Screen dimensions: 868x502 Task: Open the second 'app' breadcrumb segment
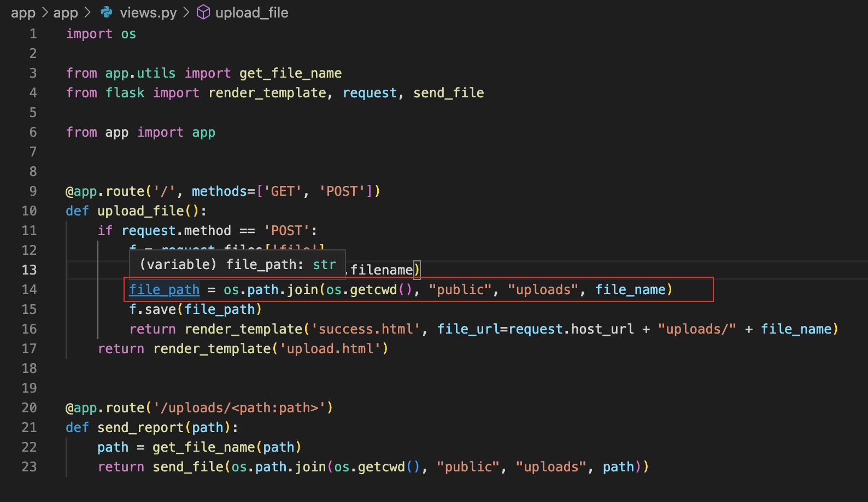click(x=66, y=13)
